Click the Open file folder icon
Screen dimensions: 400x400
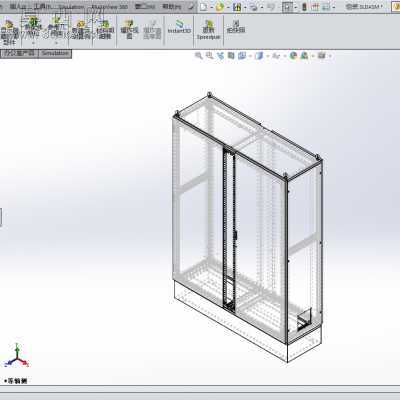(220, 7)
